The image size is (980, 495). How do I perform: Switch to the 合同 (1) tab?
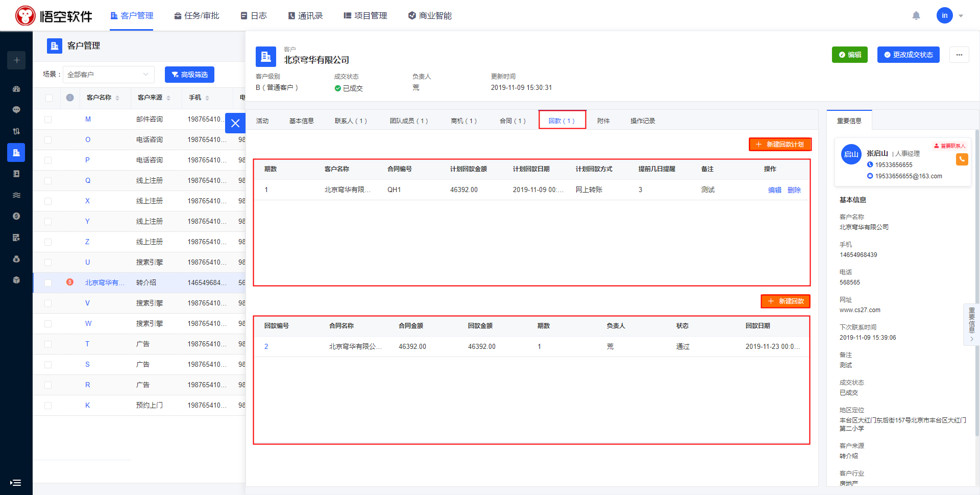click(512, 121)
